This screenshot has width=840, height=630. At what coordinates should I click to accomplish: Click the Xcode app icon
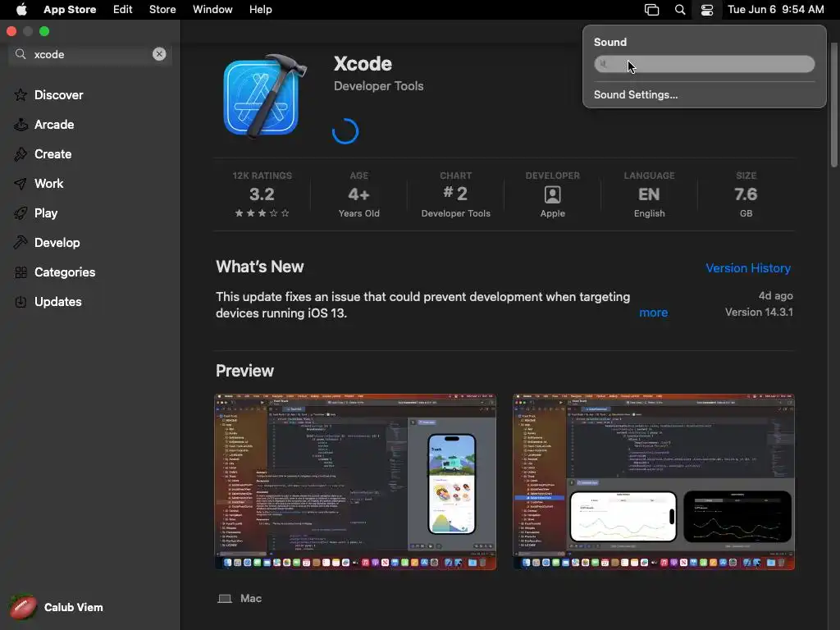coord(264,95)
